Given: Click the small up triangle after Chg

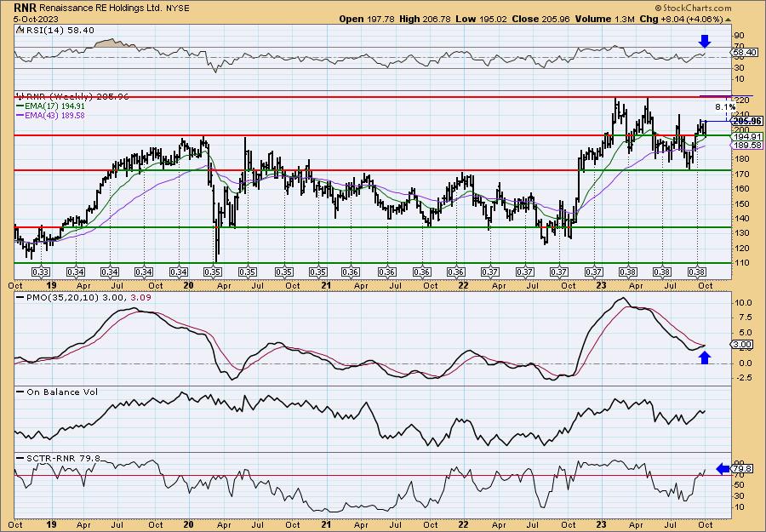Looking at the screenshot, I should coord(728,20).
